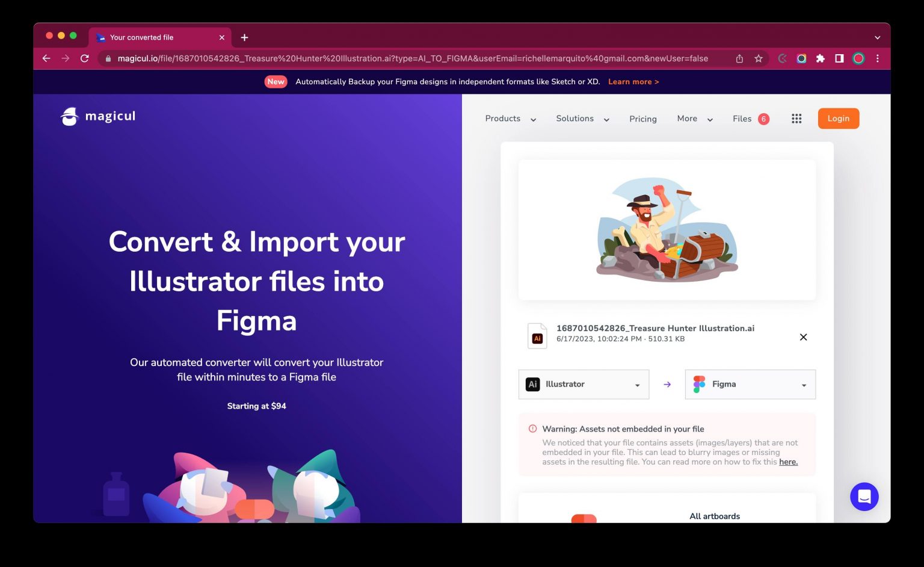924x567 pixels.
Task: Open the Figma output format dropdown
Action: pyautogui.click(x=804, y=384)
